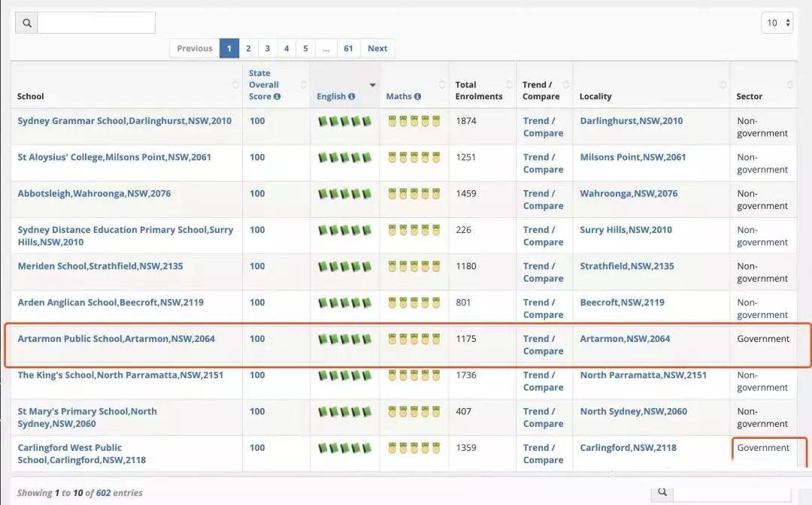The image size is (812, 505).
Task: Click Maths medal rating for The King's School
Action: (x=414, y=376)
